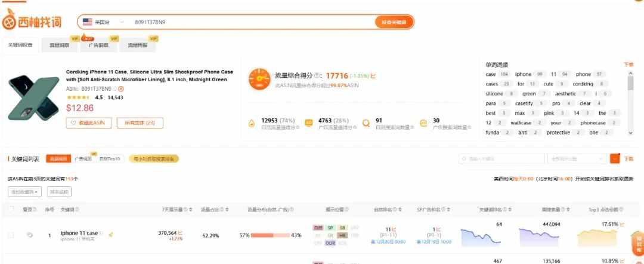Viewport: 644px width, 264px height.
Task: Copy the keyword iphone 11 case via icon
Action: [101, 233]
